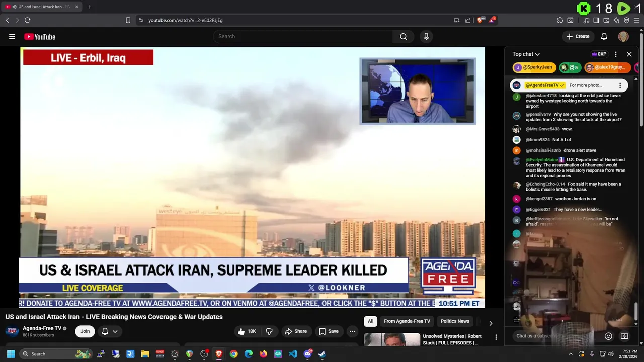
Task: Select the All filter chip
Action: 370,321
